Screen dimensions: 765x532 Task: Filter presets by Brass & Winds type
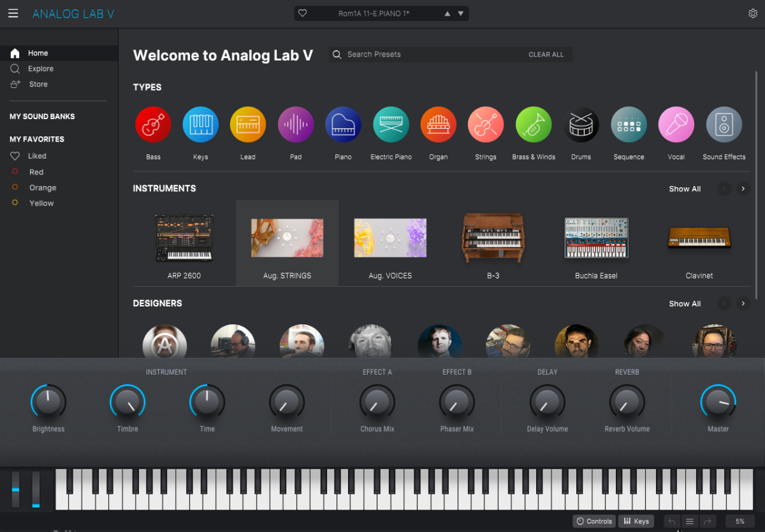(534, 124)
